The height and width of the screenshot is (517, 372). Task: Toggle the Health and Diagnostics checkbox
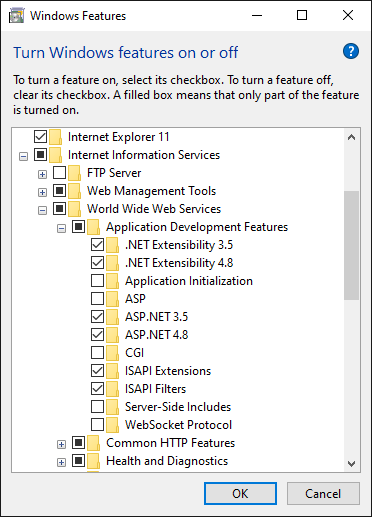[78, 460]
